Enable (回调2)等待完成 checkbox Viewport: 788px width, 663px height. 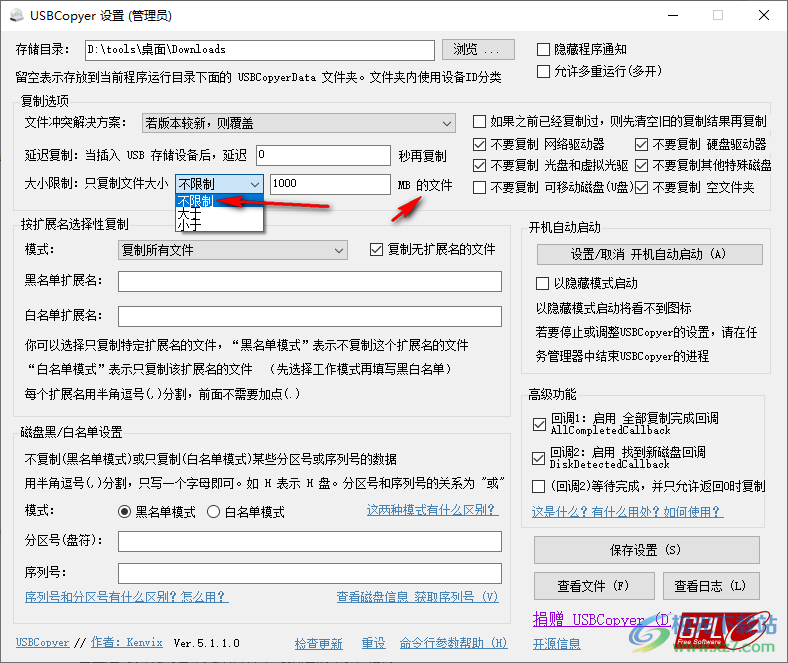[538, 487]
